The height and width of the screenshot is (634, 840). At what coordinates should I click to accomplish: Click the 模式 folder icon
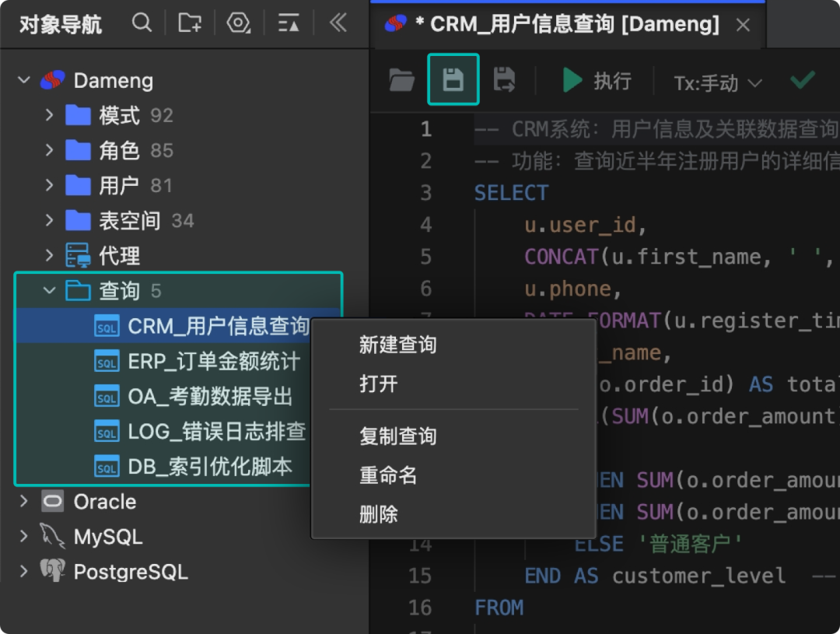(79, 115)
